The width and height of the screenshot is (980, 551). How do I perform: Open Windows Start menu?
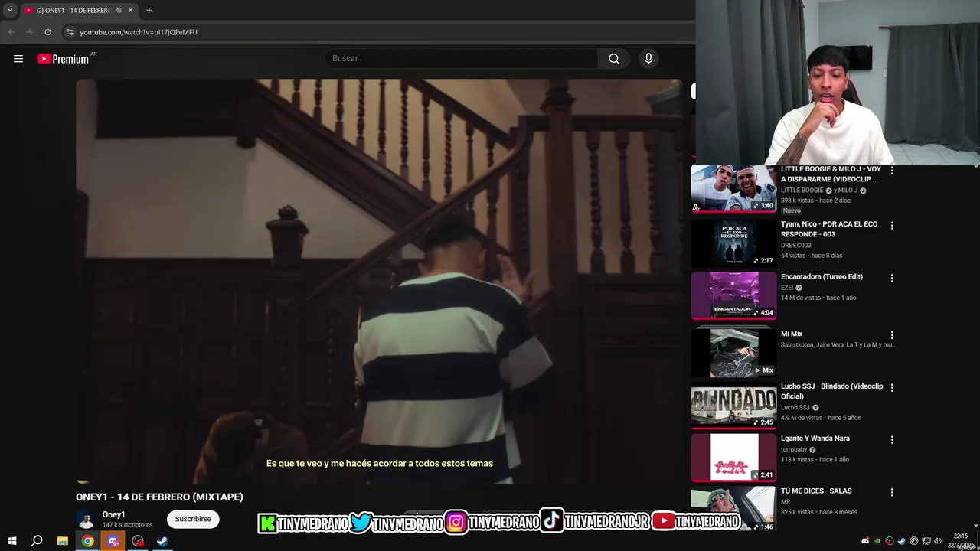pos(12,541)
